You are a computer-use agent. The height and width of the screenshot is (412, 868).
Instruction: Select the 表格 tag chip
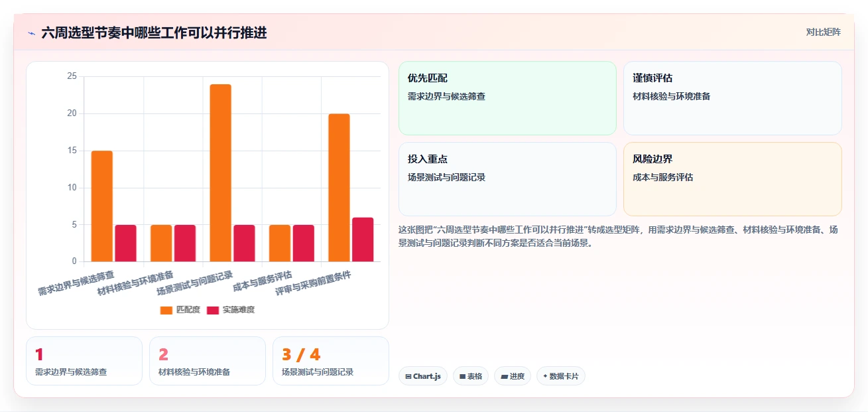click(471, 376)
